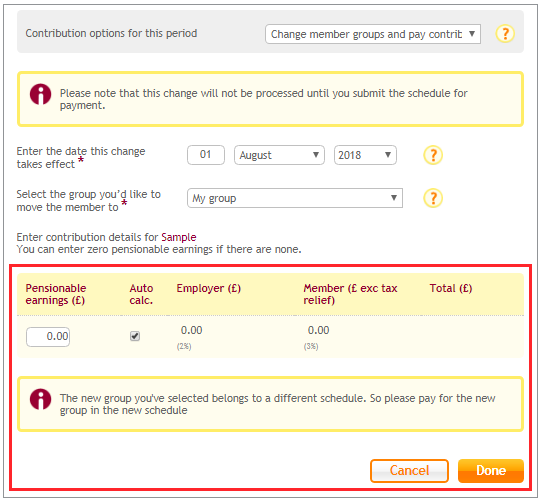Click the Member (£ exc tax relief) header
The width and height of the screenshot is (541, 501).
click(x=350, y=294)
